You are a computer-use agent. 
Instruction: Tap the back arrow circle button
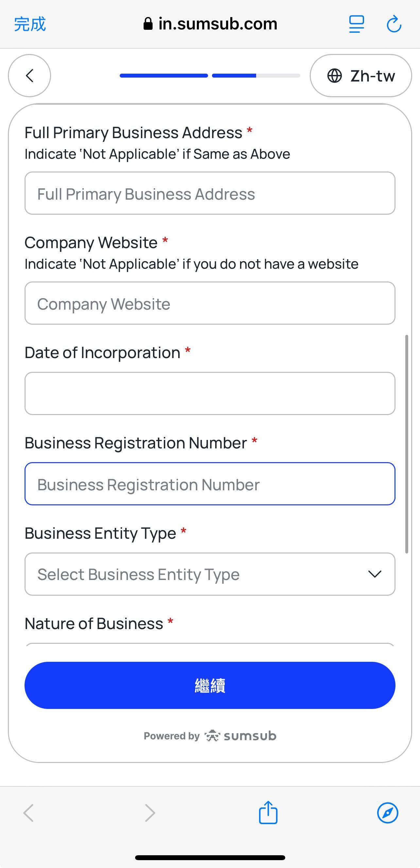29,76
